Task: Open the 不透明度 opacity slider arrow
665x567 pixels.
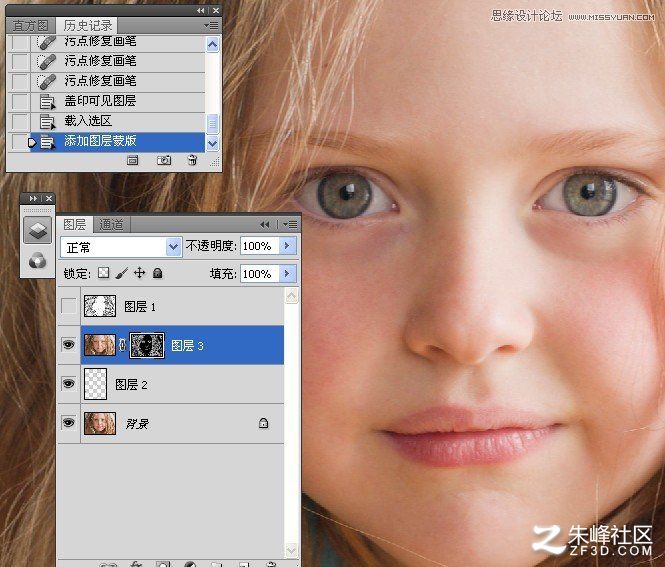Action: point(288,246)
